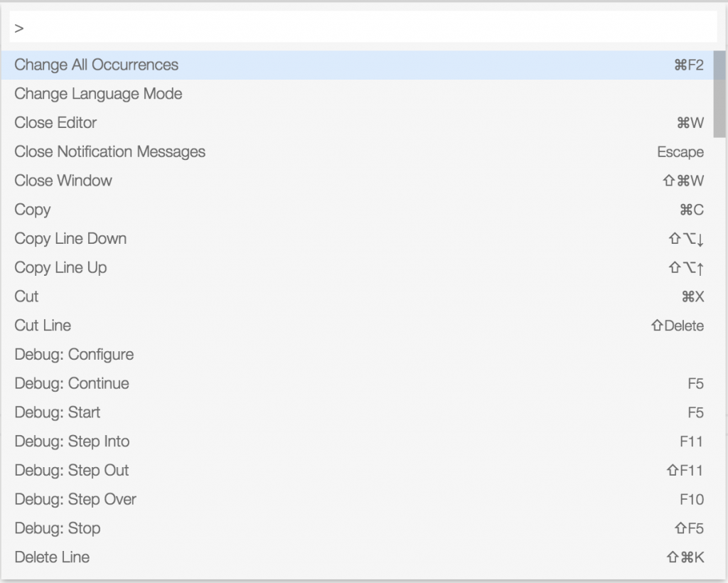Viewport: 728px width, 583px height.
Task: Choose the Copy command
Action: [x=33, y=210]
